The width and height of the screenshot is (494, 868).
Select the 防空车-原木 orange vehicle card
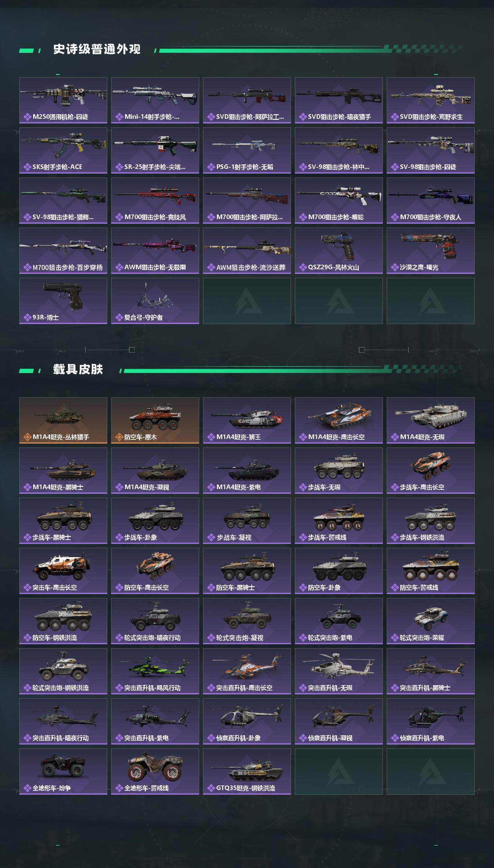[x=155, y=420]
